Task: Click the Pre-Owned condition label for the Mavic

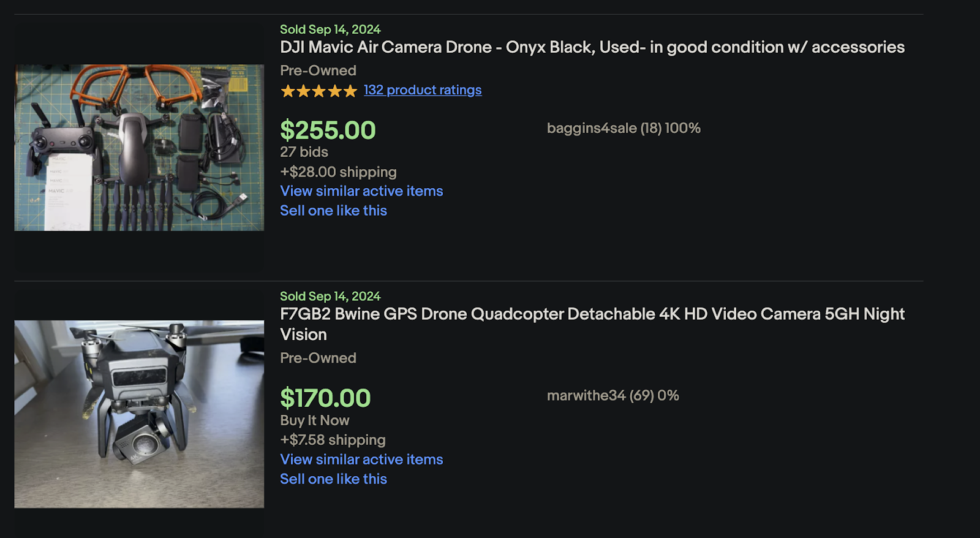Action: click(x=317, y=70)
